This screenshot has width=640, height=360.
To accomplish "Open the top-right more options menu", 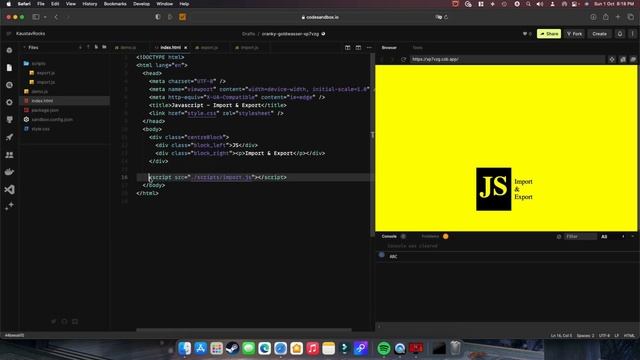I will pyautogui.click(x=632, y=34).
